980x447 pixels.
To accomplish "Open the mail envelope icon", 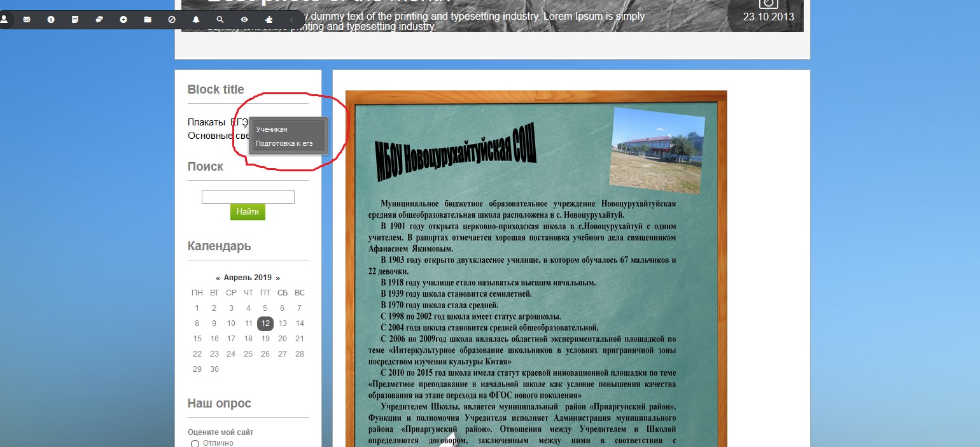I will coord(27,20).
